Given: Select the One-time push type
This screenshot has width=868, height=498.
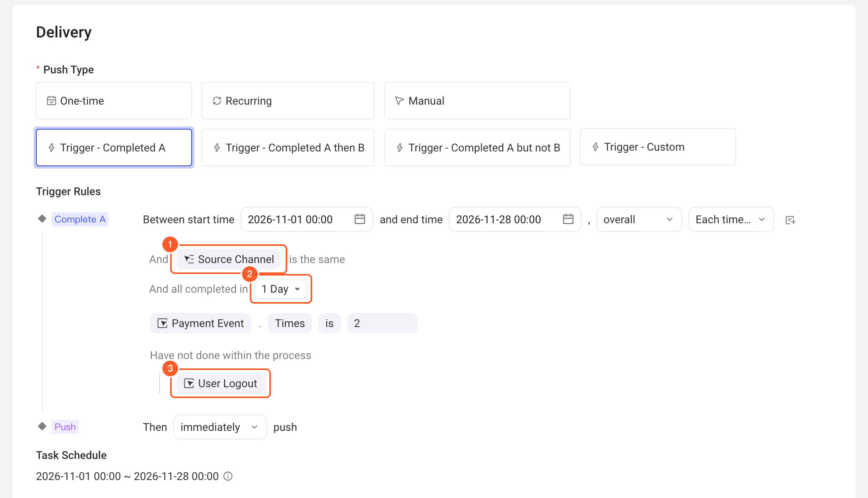Looking at the screenshot, I should (x=114, y=101).
